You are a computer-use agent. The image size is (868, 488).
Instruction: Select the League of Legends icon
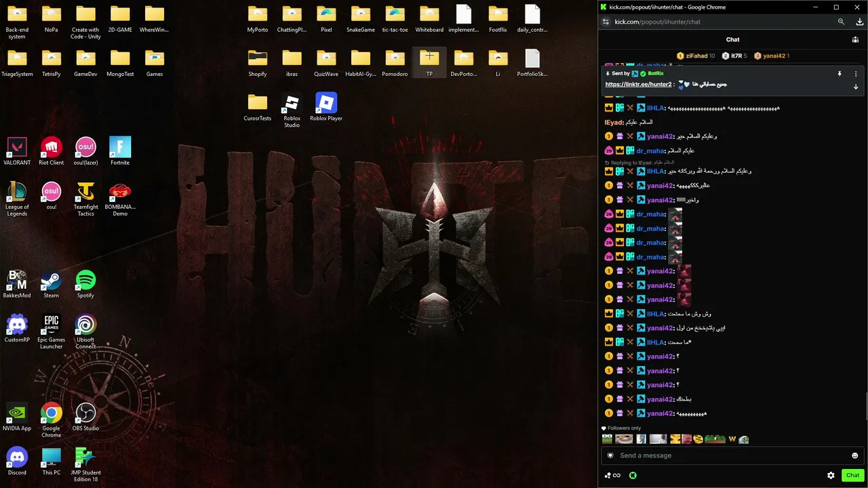(x=17, y=199)
